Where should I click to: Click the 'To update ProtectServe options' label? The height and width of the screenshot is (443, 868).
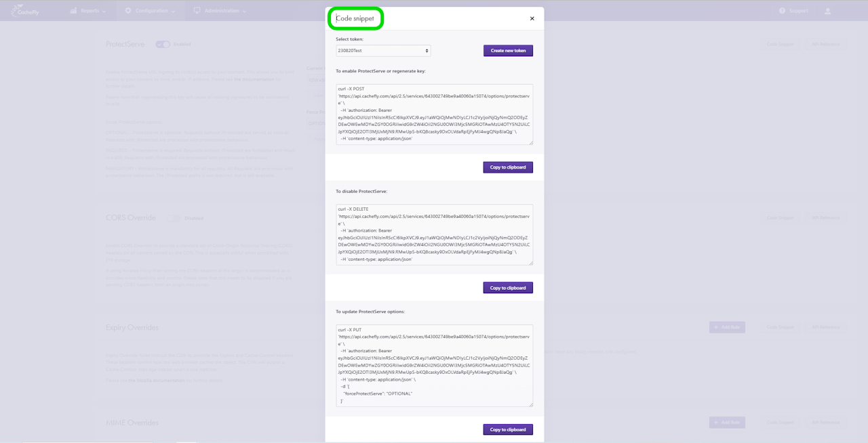(x=370, y=312)
